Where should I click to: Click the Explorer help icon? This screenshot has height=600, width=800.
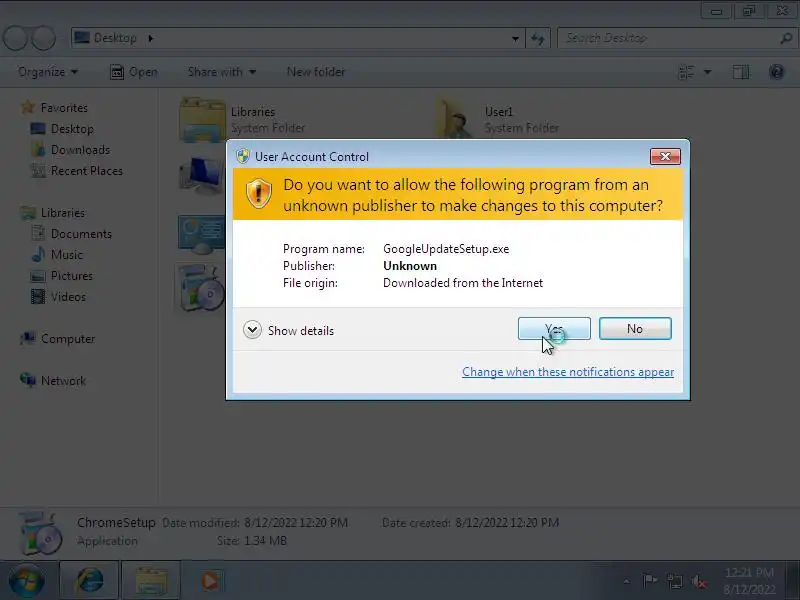[777, 72]
